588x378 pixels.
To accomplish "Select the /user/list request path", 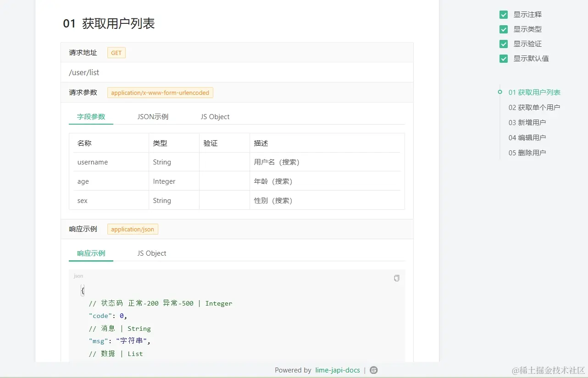I will coord(84,72).
